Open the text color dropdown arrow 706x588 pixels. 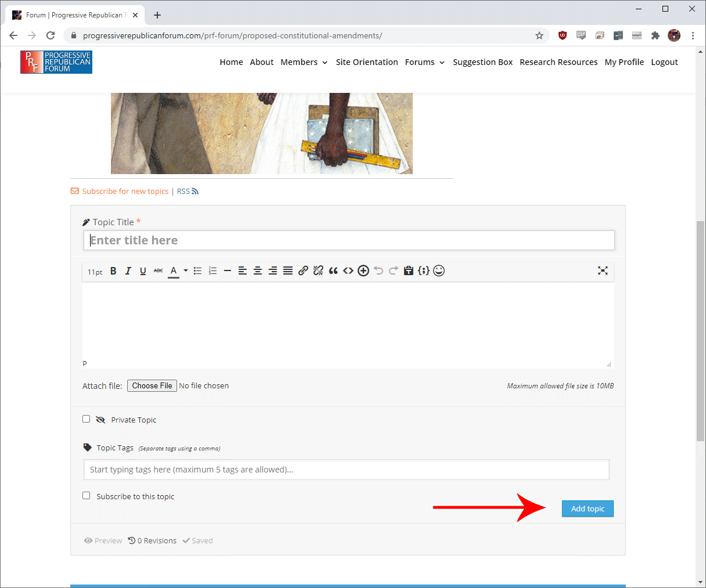pyautogui.click(x=186, y=270)
